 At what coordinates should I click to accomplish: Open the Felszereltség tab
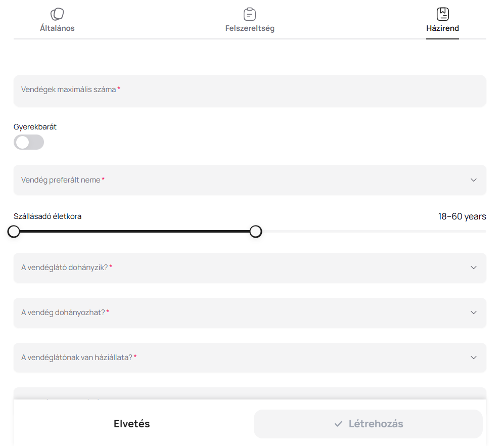[x=250, y=28]
